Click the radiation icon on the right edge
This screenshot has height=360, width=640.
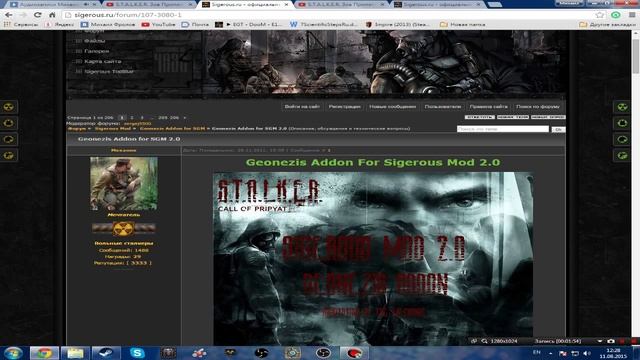(622, 107)
